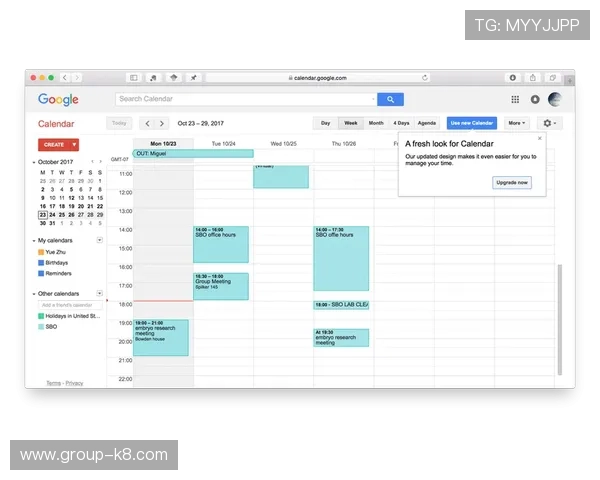The image size is (600, 480).
Task: Open the CREATE button dropdown arrow
Action: point(74,145)
